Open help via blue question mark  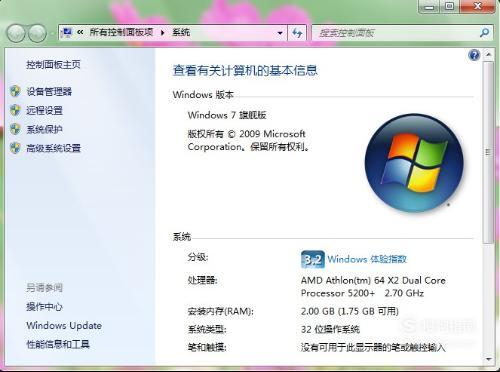[474, 55]
